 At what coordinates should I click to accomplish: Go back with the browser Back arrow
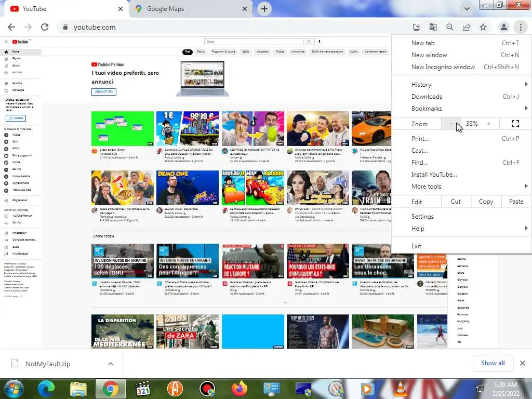(11, 27)
